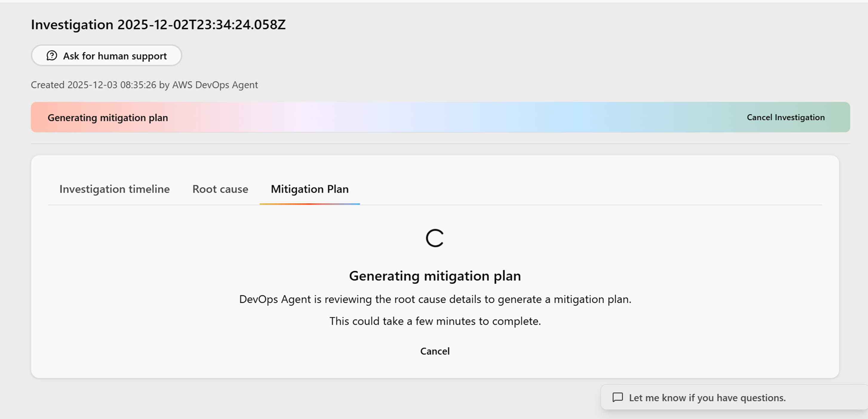868x419 pixels.
Task: Click the 'Generating mitigation plan' banner status label
Action: tap(107, 118)
